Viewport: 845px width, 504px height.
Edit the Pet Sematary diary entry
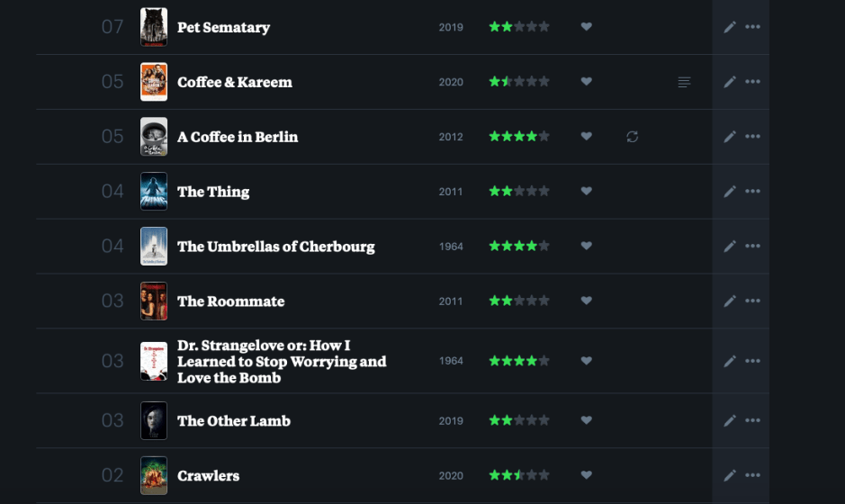(730, 27)
